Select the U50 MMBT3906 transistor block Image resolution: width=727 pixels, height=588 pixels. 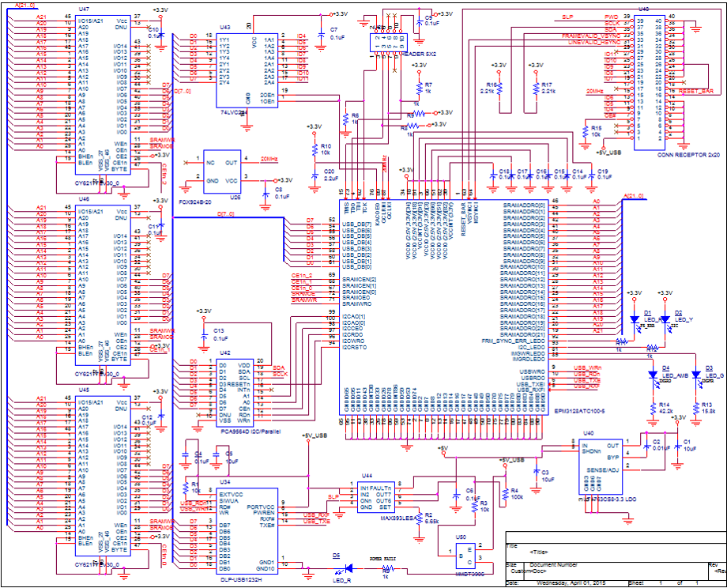[x=465, y=556]
